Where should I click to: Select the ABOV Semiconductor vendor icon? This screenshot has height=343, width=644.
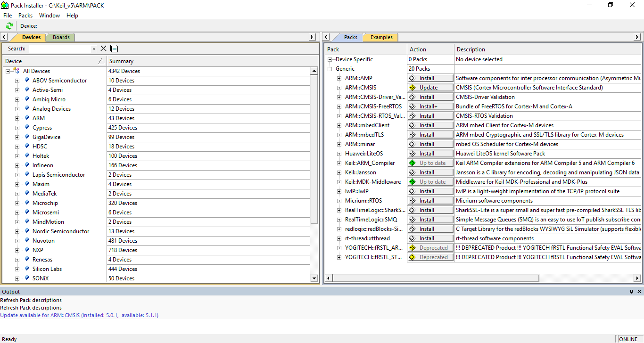(27, 80)
